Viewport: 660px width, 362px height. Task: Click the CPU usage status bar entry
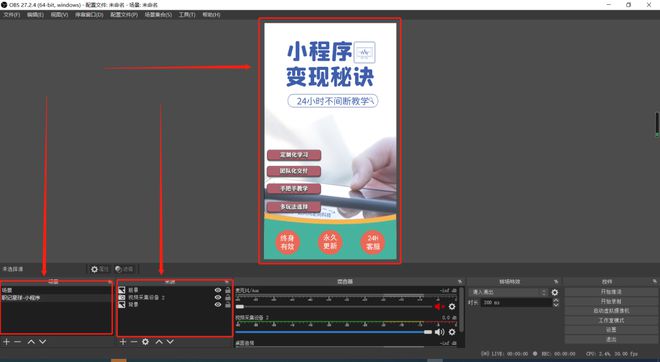pos(612,354)
